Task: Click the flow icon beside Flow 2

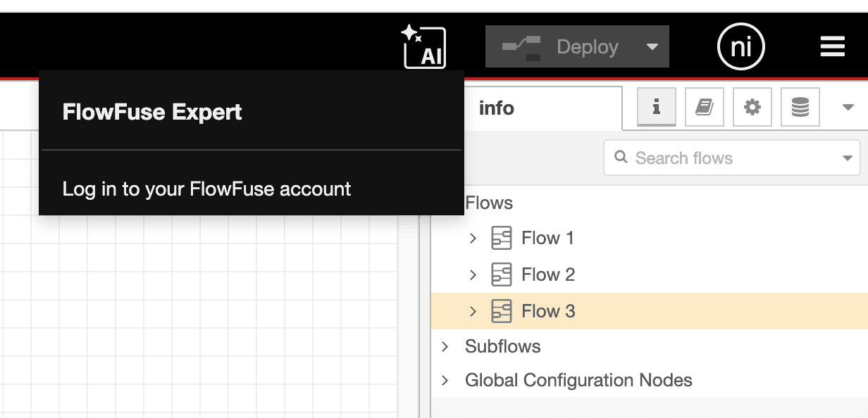Action: click(502, 274)
